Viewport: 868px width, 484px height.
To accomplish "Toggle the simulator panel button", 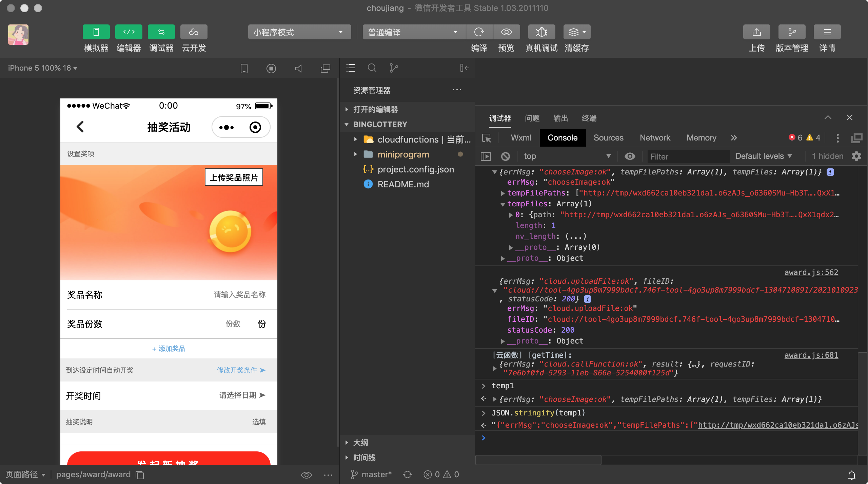I will [x=96, y=32].
